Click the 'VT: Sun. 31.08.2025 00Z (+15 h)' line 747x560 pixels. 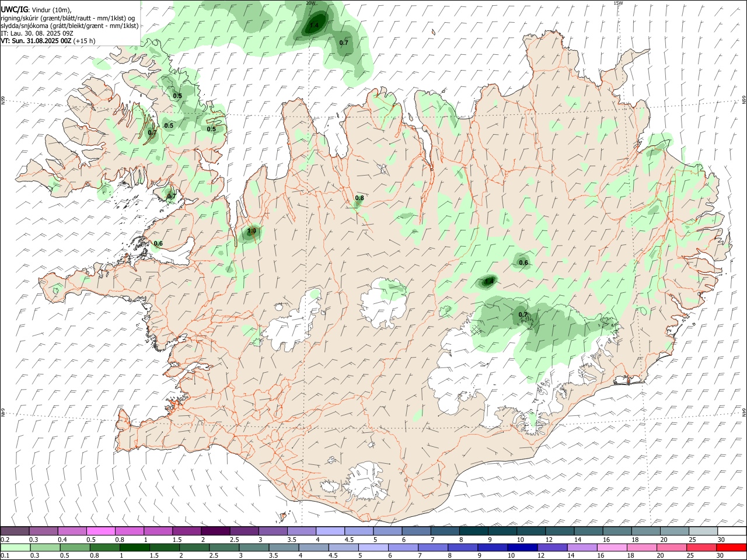(x=48, y=41)
